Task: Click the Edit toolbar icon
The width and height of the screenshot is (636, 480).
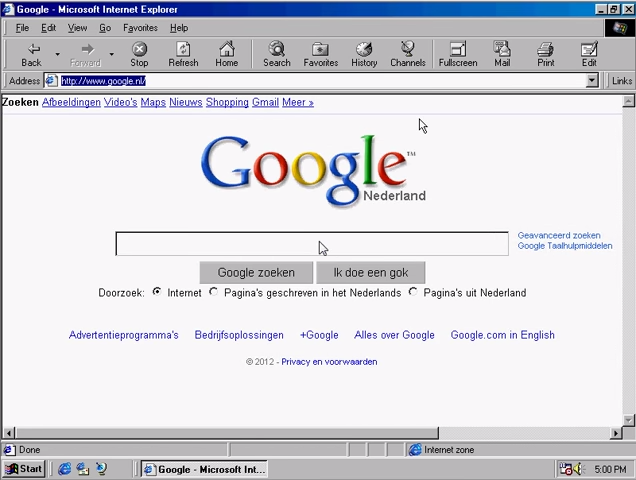Action: pyautogui.click(x=589, y=54)
